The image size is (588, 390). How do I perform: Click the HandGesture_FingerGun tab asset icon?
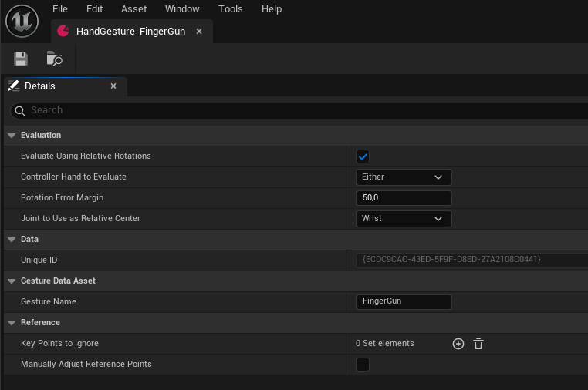coord(63,31)
